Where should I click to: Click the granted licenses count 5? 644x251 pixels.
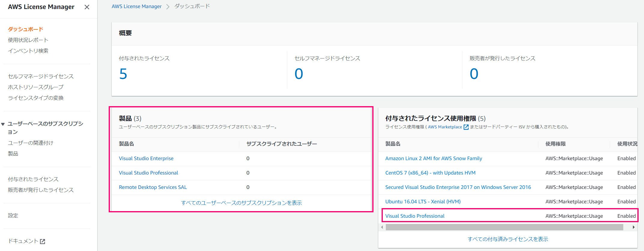pos(123,74)
